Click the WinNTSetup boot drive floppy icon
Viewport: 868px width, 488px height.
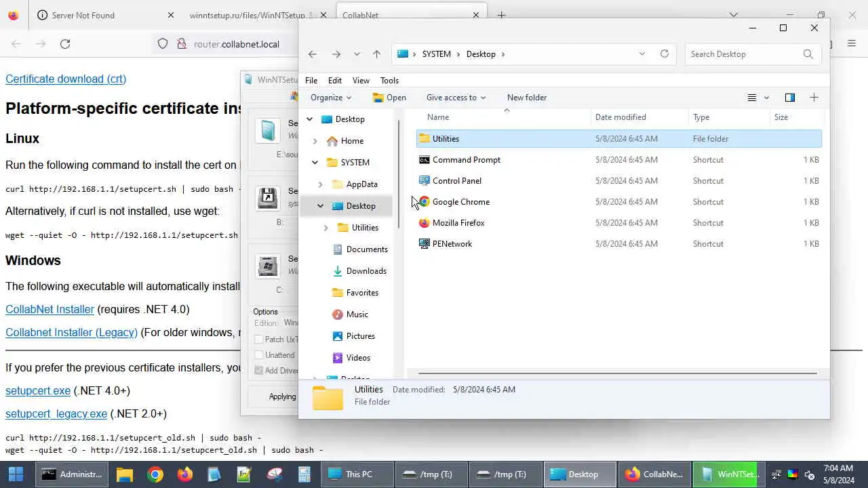268,198
